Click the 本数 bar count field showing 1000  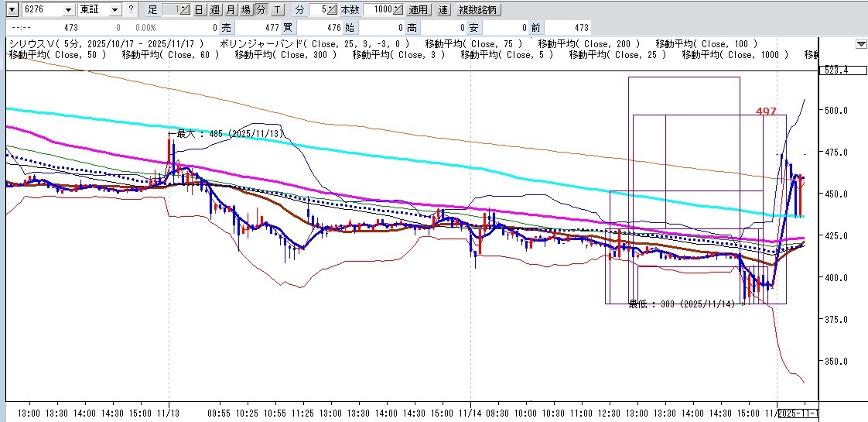(x=378, y=9)
